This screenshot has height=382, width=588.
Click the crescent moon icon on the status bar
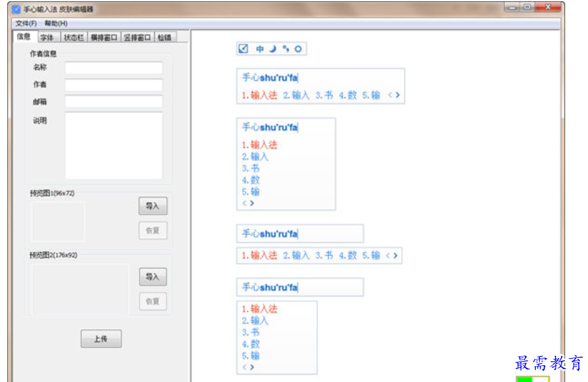(x=272, y=49)
